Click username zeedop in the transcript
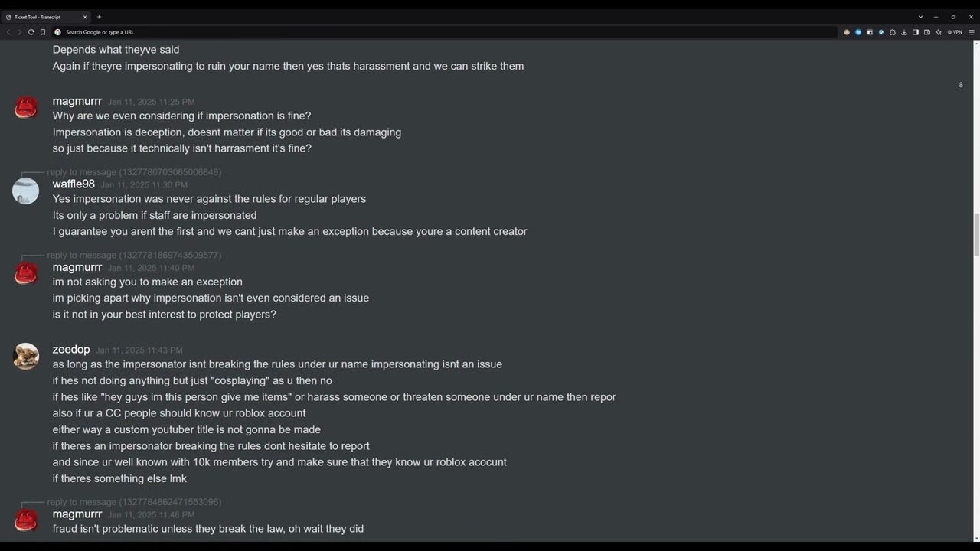980x551 pixels. (71, 350)
